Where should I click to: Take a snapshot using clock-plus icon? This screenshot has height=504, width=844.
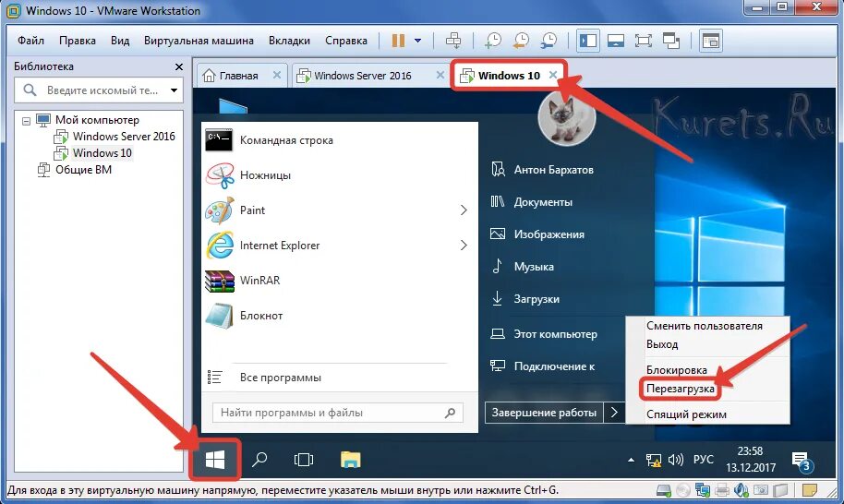[492, 41]
